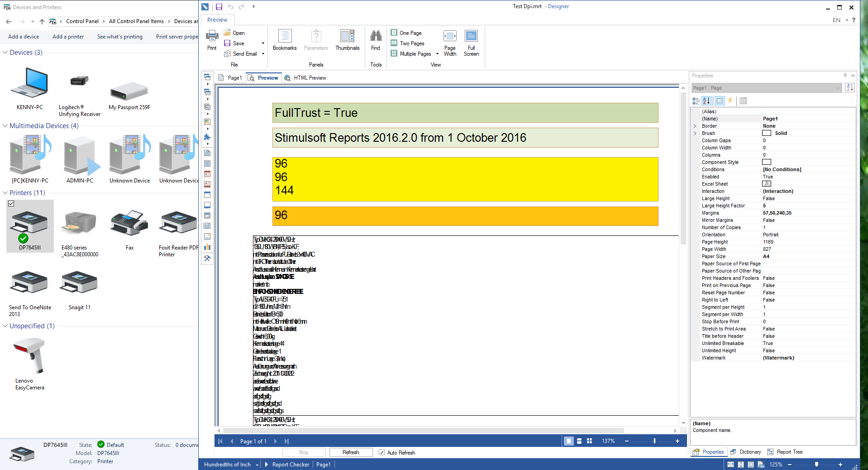
Task: Go to first page in preview navigation
Action: click(220, 441)
